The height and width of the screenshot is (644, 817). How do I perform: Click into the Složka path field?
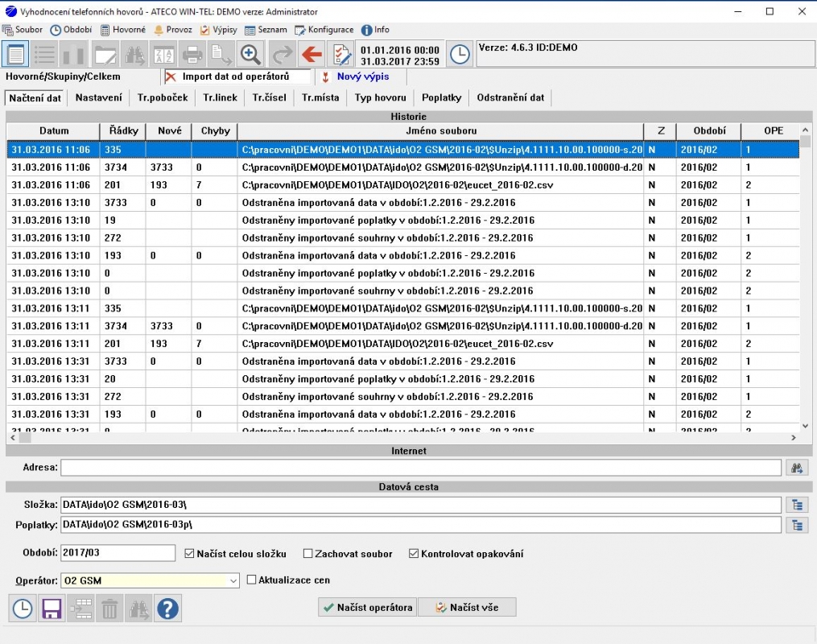click(x=421, y=505)
